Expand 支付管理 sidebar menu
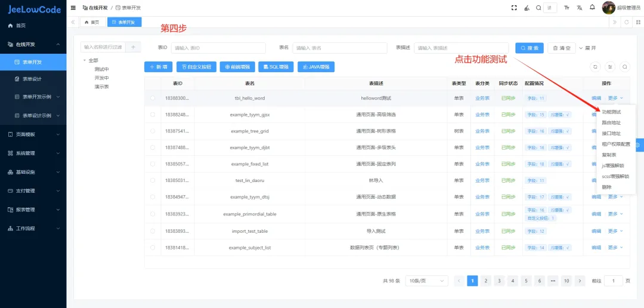Image resolution: width=644 pixels, height=308 pixels. click(33, 191)
